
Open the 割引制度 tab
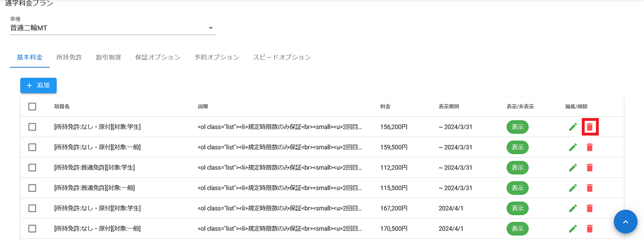point(109,58)
